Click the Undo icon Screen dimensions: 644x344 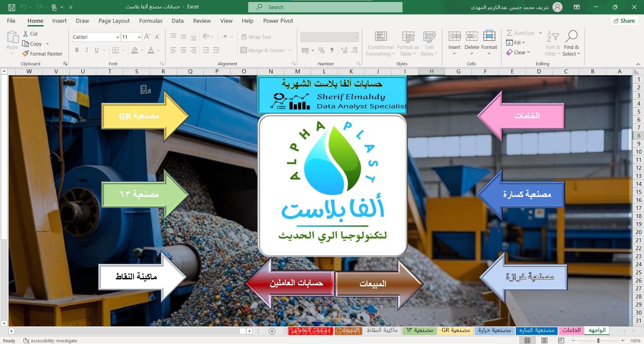click(23, 7)
